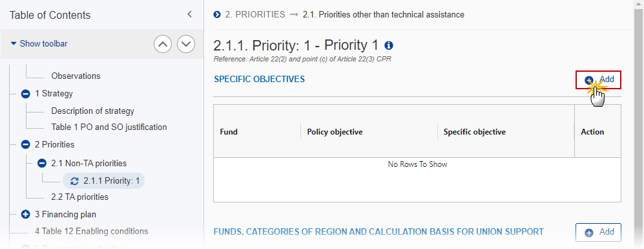Expand Show toolbar disclosure triangle
The width and height of the screenshot is (644, 249).
14,43
